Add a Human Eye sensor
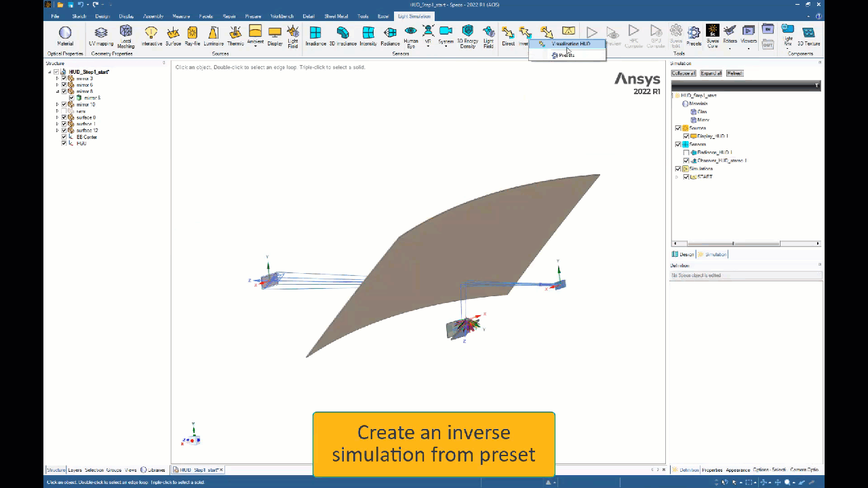 click(411, 37)
